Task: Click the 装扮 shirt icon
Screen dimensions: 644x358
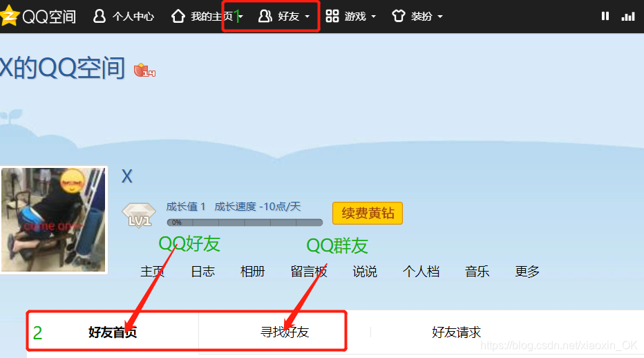Action: click(x=399, y=16)
